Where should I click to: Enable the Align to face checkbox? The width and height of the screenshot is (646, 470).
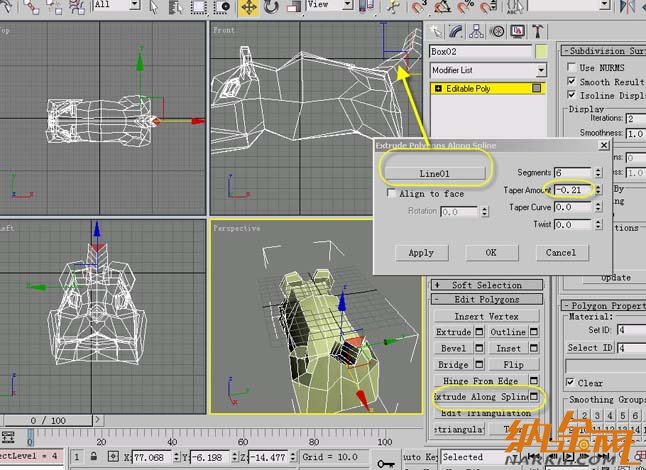pyautogui.click(x=391, y=194)
